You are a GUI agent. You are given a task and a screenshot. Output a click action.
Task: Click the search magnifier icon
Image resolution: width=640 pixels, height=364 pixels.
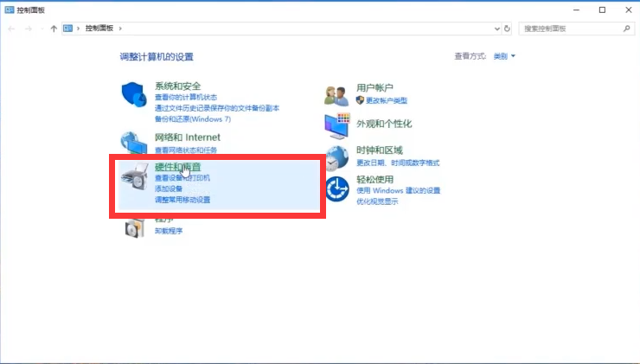point(626,29)
